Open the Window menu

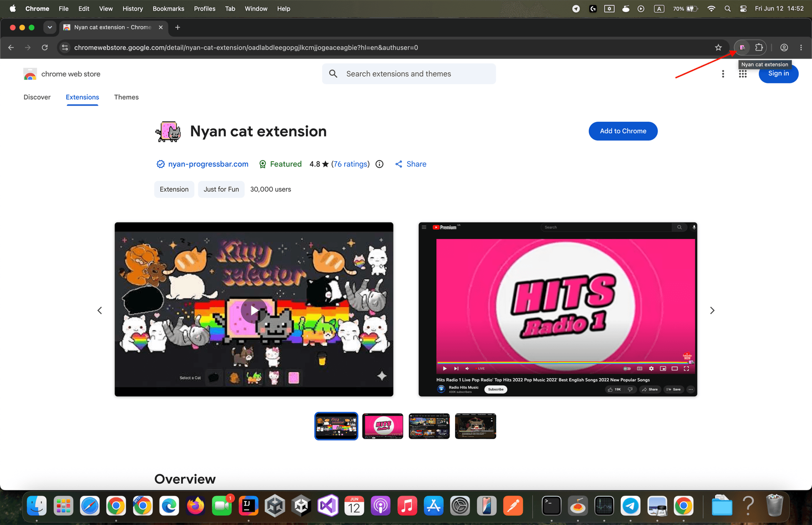pos(256,8)
